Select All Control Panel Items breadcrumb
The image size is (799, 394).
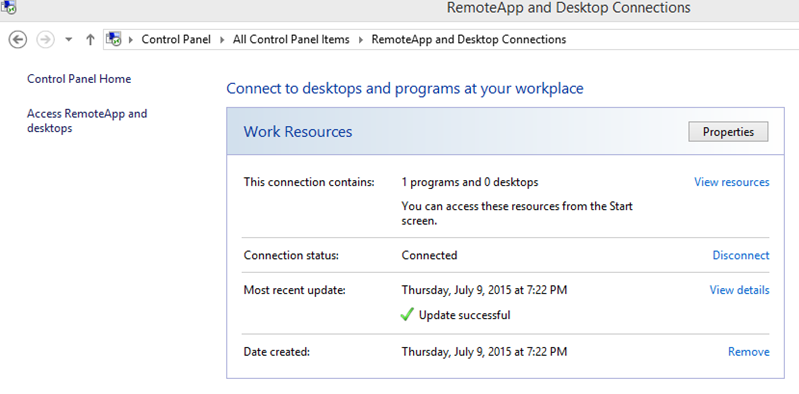(291, 39)
